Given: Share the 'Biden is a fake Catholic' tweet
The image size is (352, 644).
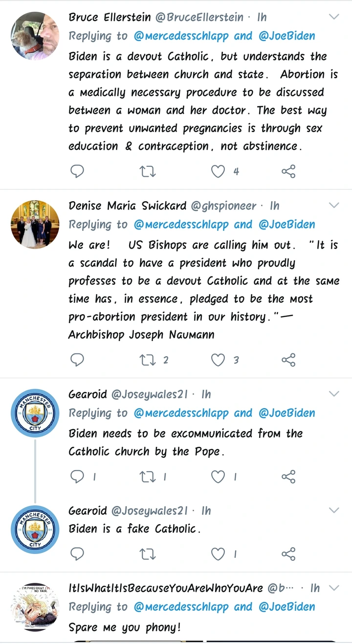Looking at the screenshot, I should point(288,554).
